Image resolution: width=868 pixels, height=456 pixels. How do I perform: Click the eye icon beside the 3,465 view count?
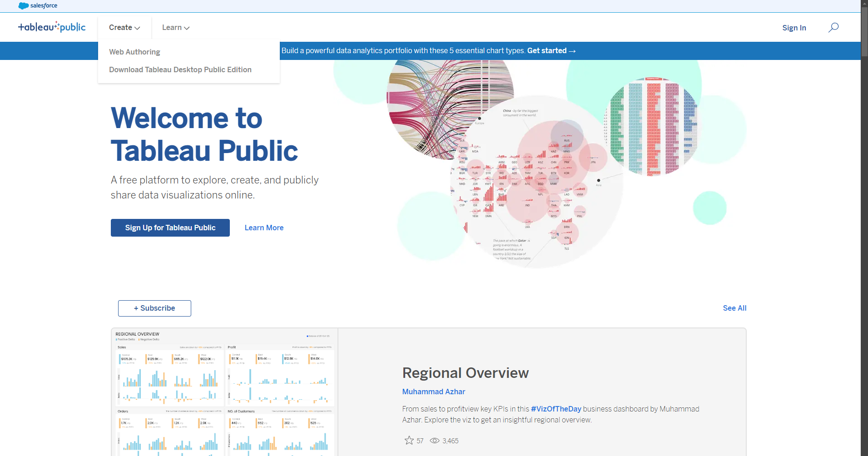pyautogui.click(x=434, y=441)
